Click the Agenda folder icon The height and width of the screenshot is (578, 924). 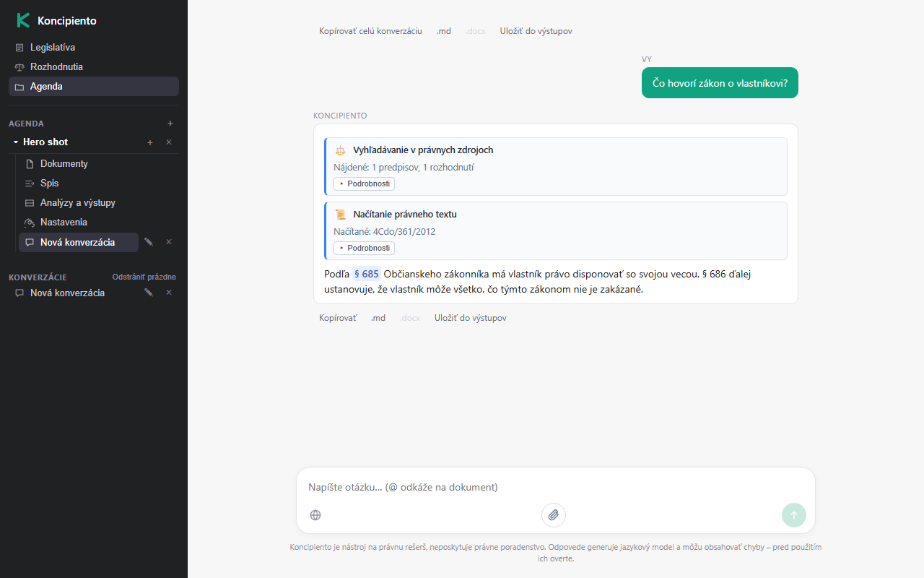pyautogui.click(x=19, y=87)
